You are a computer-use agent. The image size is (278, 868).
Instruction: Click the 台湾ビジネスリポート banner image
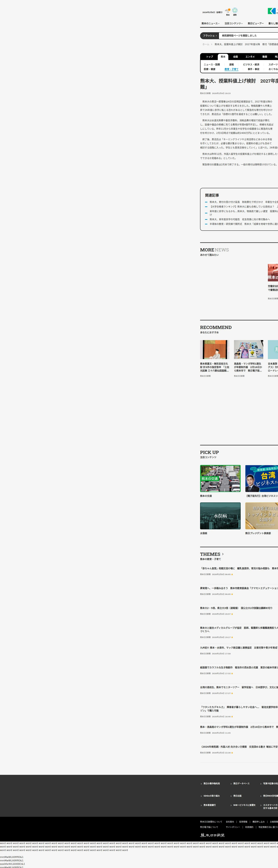(x=262, y=478)
